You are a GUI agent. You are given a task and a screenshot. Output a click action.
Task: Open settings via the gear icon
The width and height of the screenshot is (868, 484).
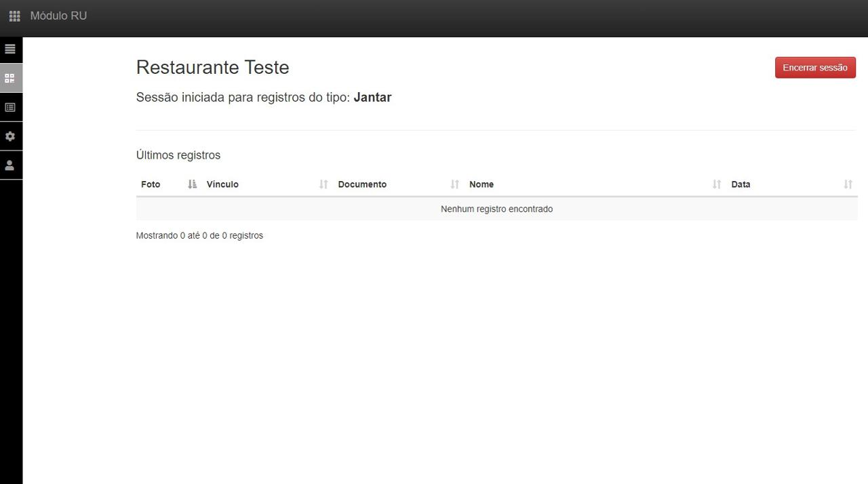coord(10,136)
